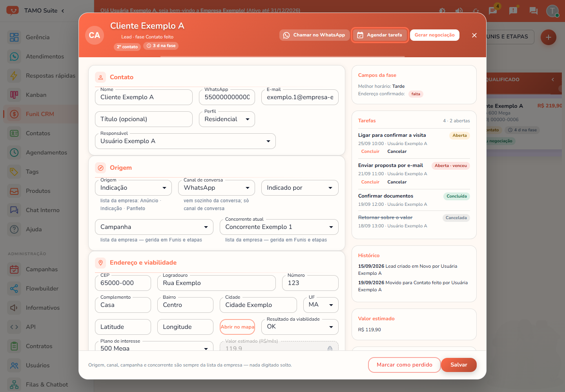
Task: Select the UF state dropdown
Action: point(321,305)
